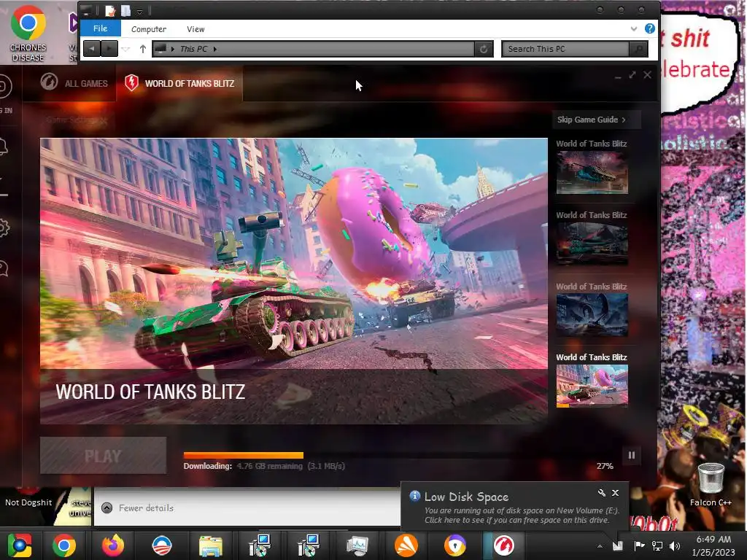Click the orange download progress bar
The width and height of the screenshot is (747, 560).
coord(243,455)
